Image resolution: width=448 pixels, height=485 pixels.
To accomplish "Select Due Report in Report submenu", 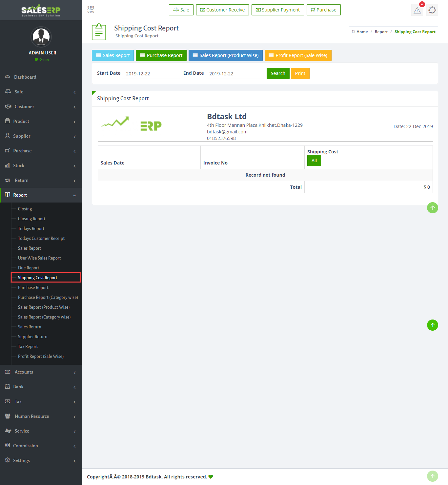I will coord(29,268).
